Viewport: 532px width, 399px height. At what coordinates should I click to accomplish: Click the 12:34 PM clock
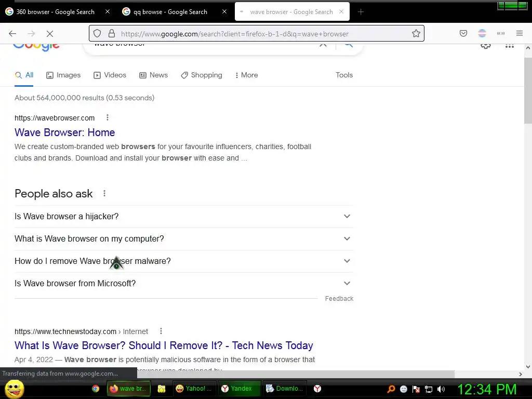[x=487, y=389]
